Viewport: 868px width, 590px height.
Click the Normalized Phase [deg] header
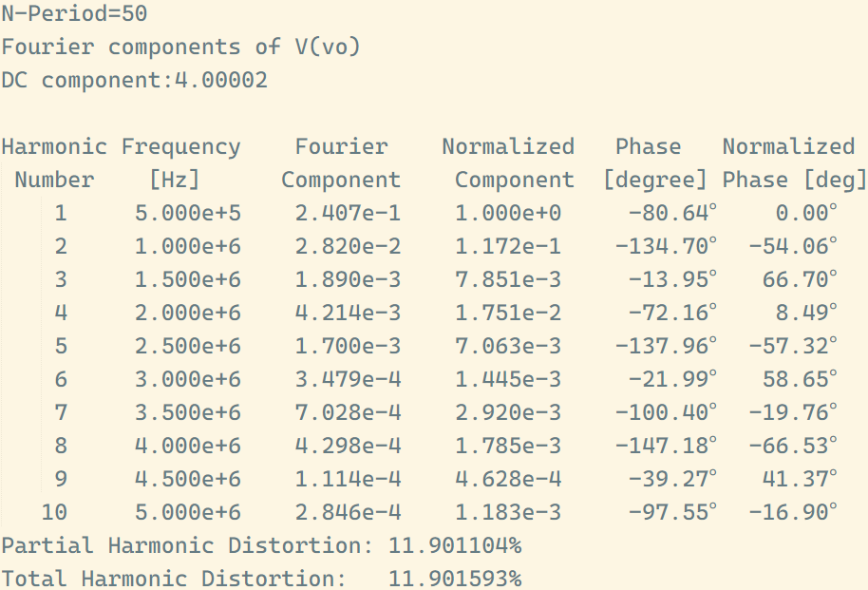794,162
